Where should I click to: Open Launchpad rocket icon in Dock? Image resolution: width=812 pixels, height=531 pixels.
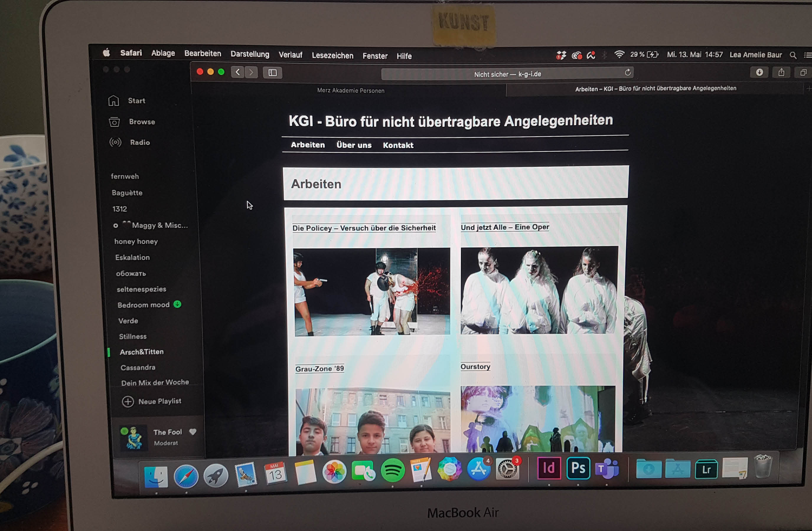(x=216, y=476)
